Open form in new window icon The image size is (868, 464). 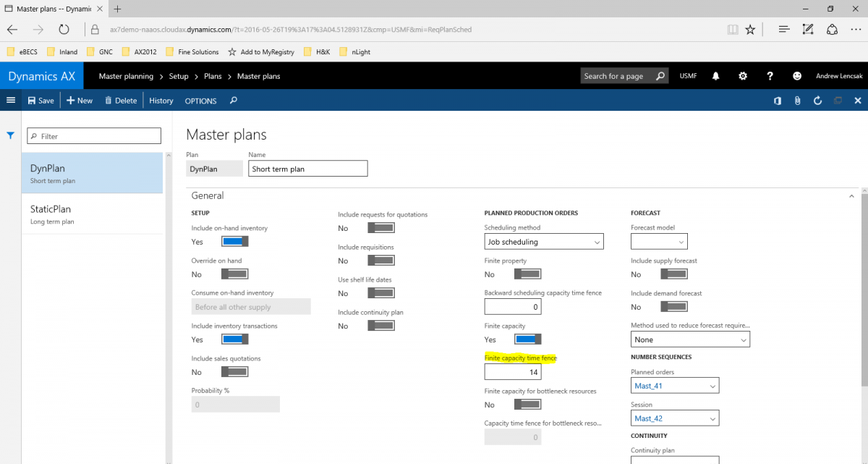click(x=838, y=101)
